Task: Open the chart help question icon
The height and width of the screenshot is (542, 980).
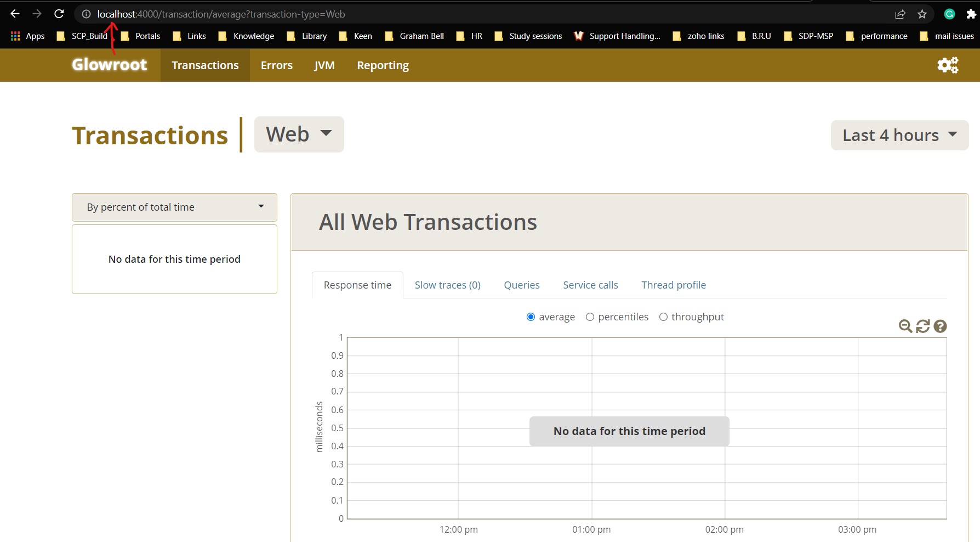Action: pos(940,326)
